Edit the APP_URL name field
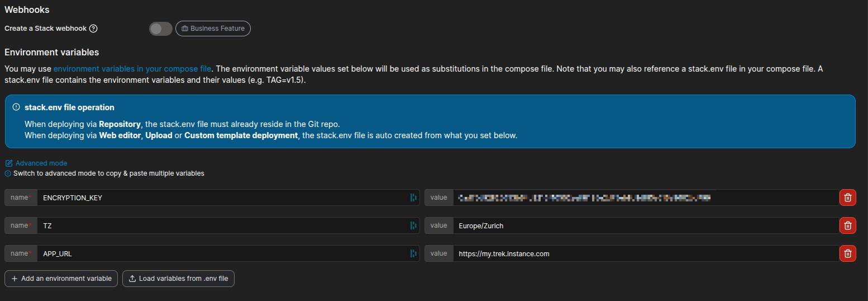 (228, 253)
